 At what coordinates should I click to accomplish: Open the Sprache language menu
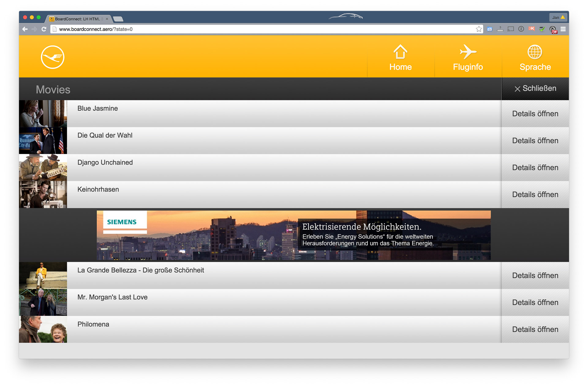[x=535, y=57]
